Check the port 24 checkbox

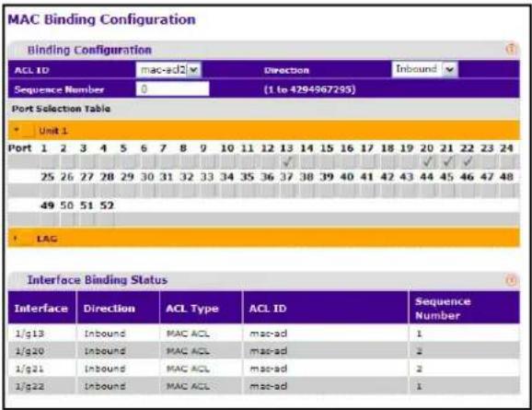pyautogui.click(x=508, y=161)
